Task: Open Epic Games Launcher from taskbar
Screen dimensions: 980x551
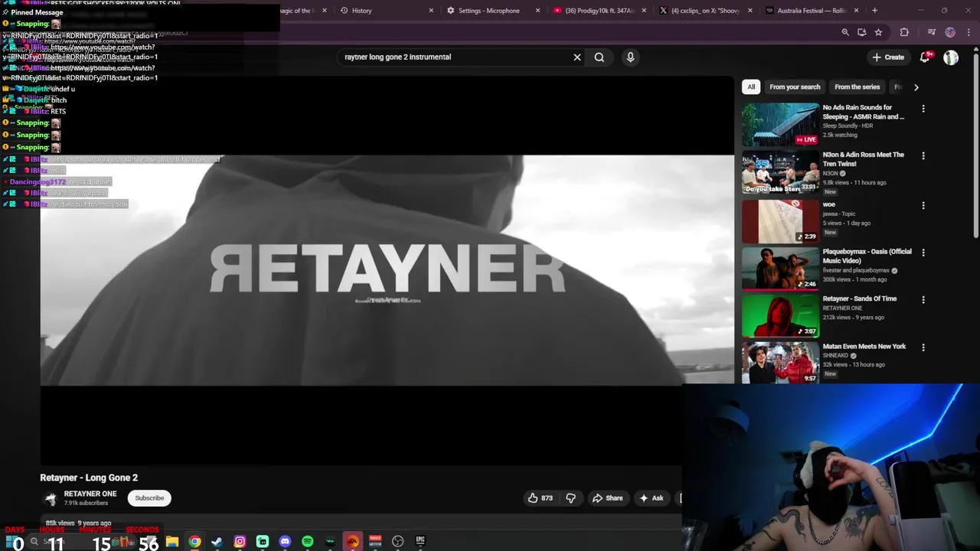Action: [420, 542]
